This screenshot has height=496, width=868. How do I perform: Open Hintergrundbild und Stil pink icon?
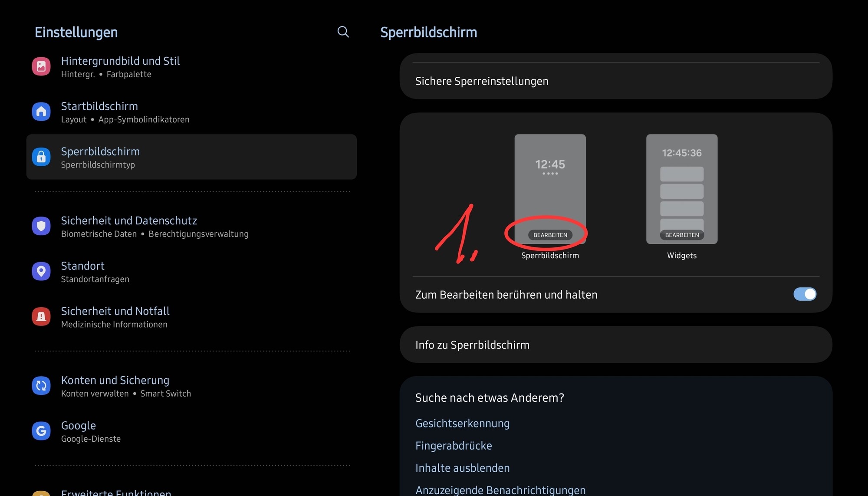pyautogui.click(x=41, y=66)
